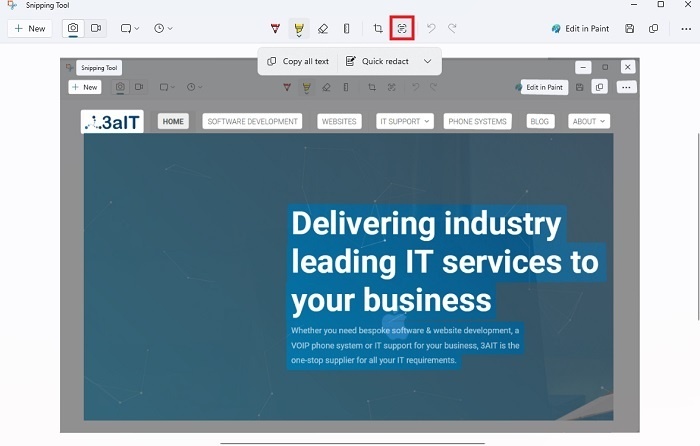The height and width of the screenshot is (446, 700).
Task: Click Copy all text
Action: click(298, 61)
